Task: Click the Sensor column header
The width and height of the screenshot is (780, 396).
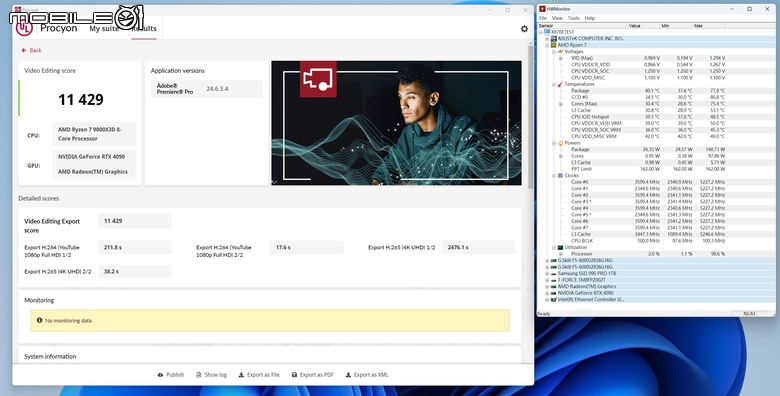Action: (583, 25)
